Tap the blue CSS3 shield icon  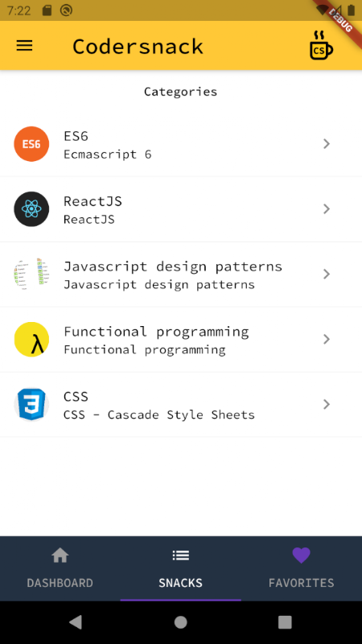pos(31,405)
